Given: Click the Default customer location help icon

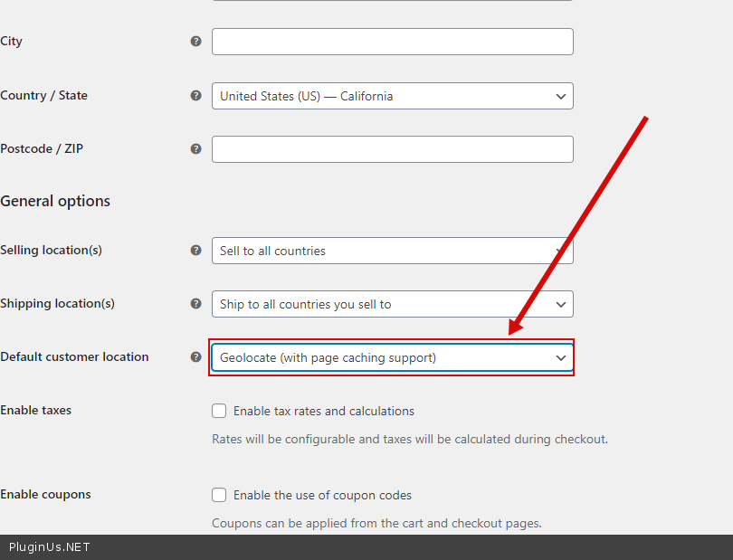Looking at the screenshot, I should (x=195, y=357).
